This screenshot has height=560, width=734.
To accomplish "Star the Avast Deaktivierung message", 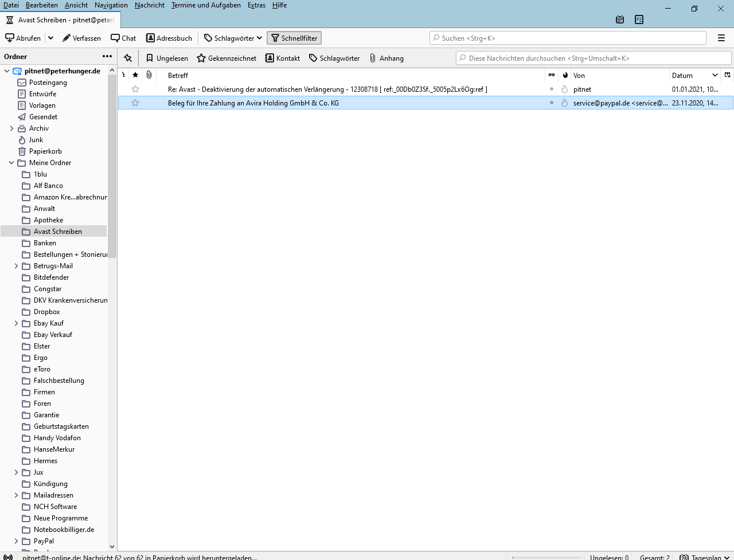I will pos(135,89).
